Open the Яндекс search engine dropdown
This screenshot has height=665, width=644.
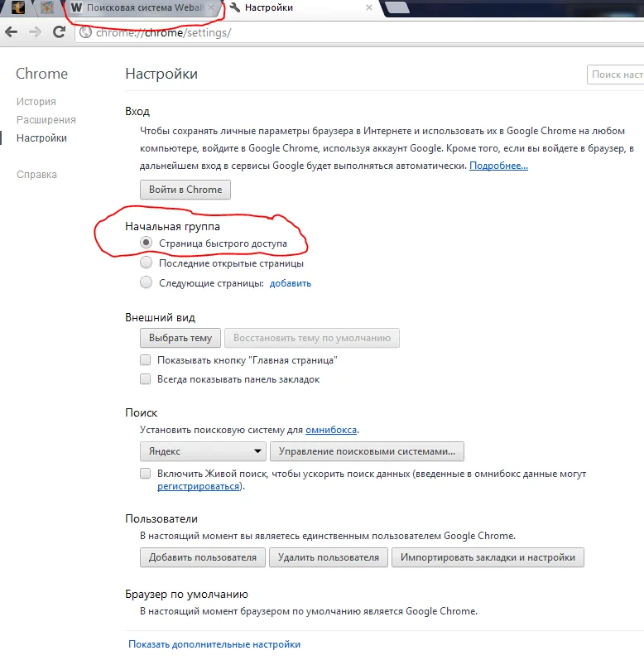pos(203,451)
